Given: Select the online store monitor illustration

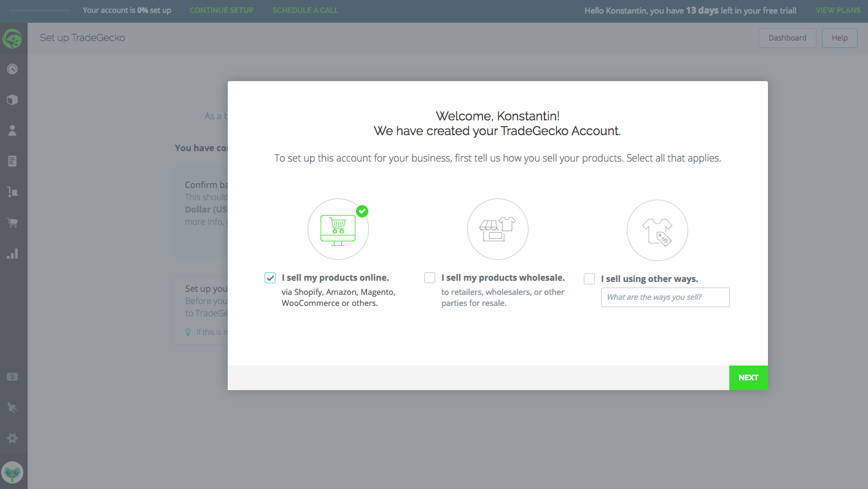Looking at the screenshot, I should coord(338,229).
